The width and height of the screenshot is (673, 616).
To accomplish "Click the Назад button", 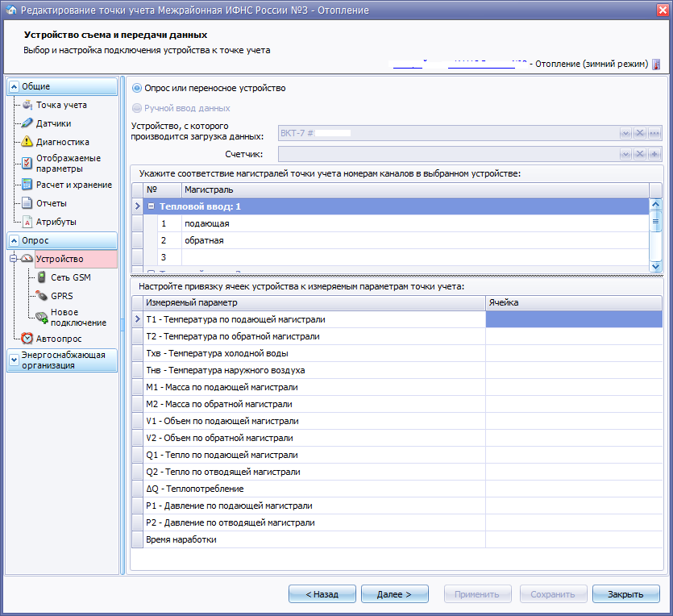I will (x=322, y=594).
